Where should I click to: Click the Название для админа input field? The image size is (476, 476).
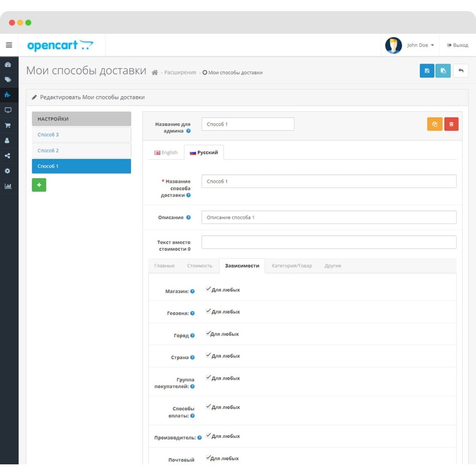(248, 124)
